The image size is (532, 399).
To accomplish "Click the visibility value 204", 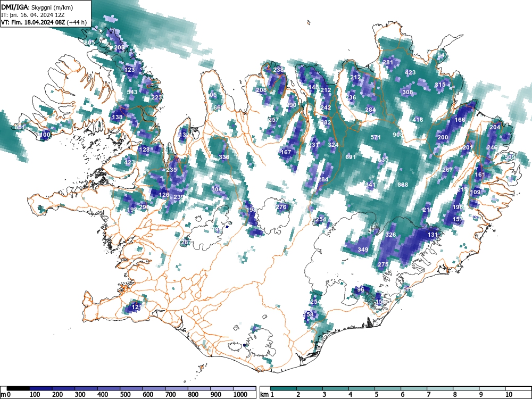I will 495,127.
